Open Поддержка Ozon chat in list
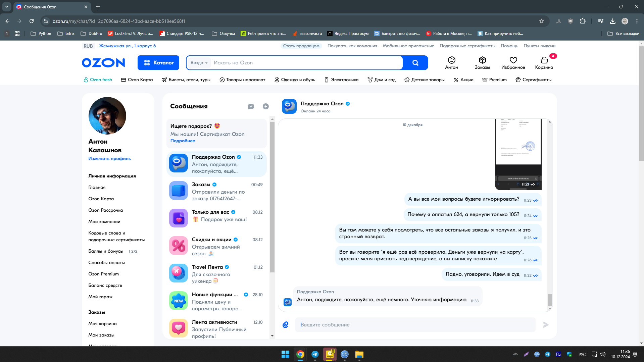 (x=216, y=164)
